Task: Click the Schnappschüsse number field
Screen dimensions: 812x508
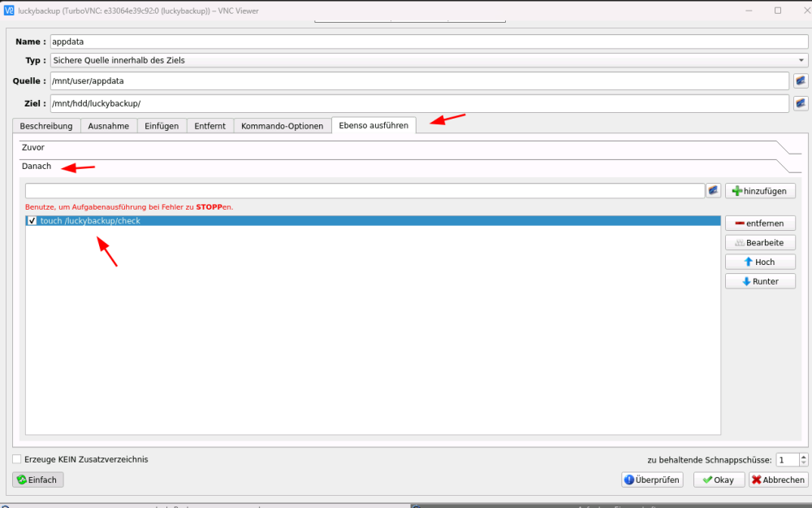Action: pos(787,460)
